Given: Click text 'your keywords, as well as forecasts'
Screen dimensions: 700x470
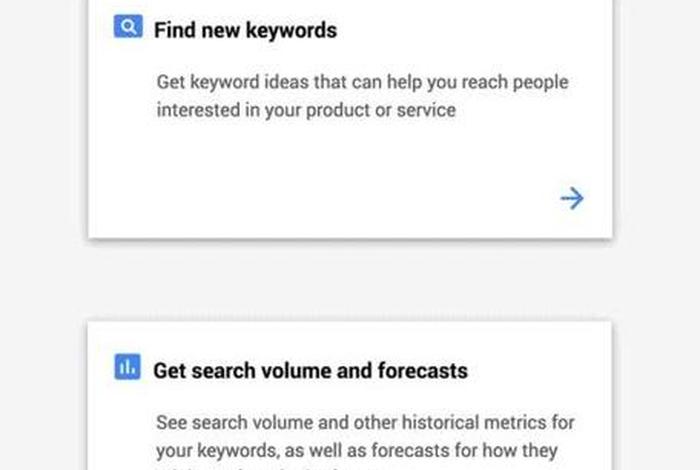Looking at the screenshot, I should pos(304,451).
